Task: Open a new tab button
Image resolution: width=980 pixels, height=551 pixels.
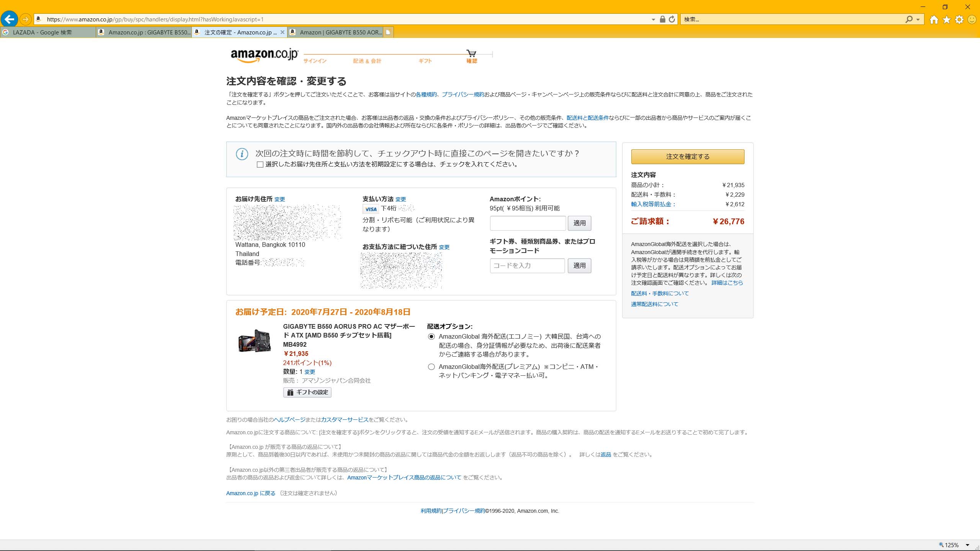Action: (388, 32)
